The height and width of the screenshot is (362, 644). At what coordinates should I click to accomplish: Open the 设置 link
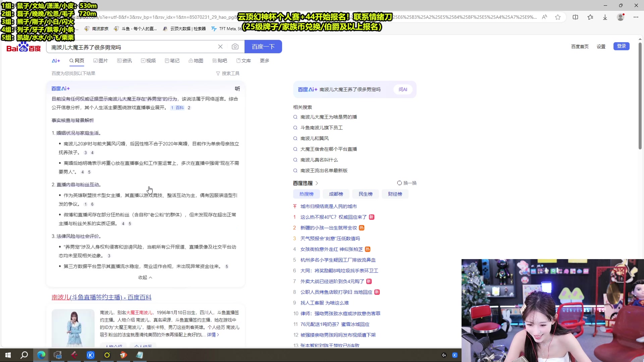(x=601, y=47)
